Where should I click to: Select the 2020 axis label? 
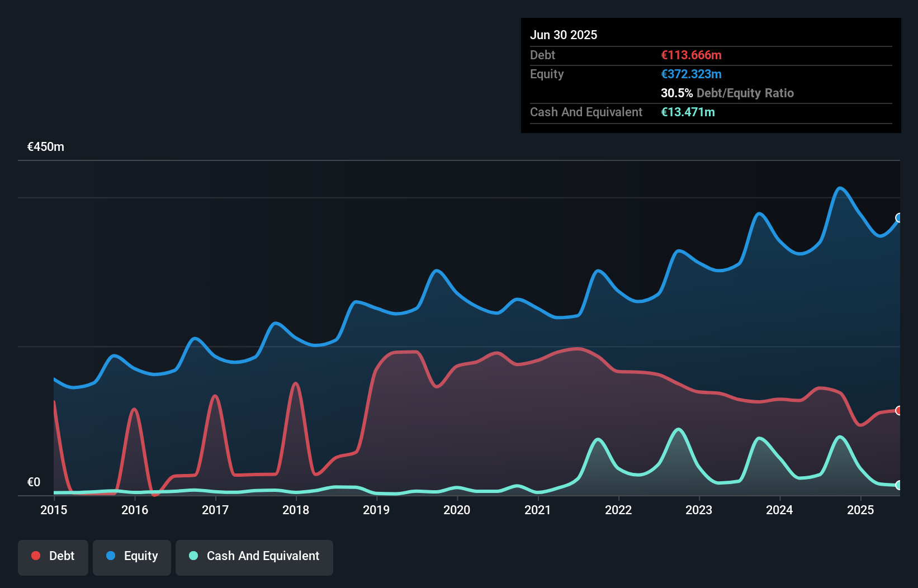pyautogui.click(x=457, y=510)
